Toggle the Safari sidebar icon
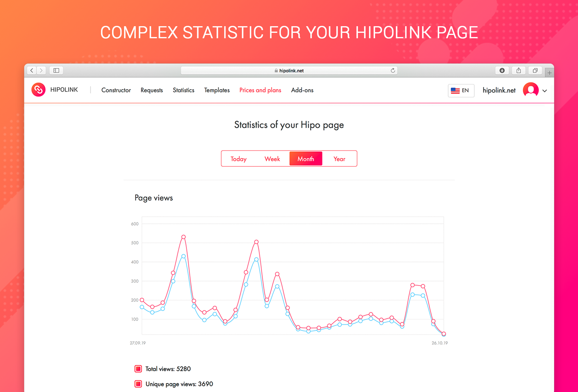This screenshot has width=578, height=392. (x=56, y=70)
